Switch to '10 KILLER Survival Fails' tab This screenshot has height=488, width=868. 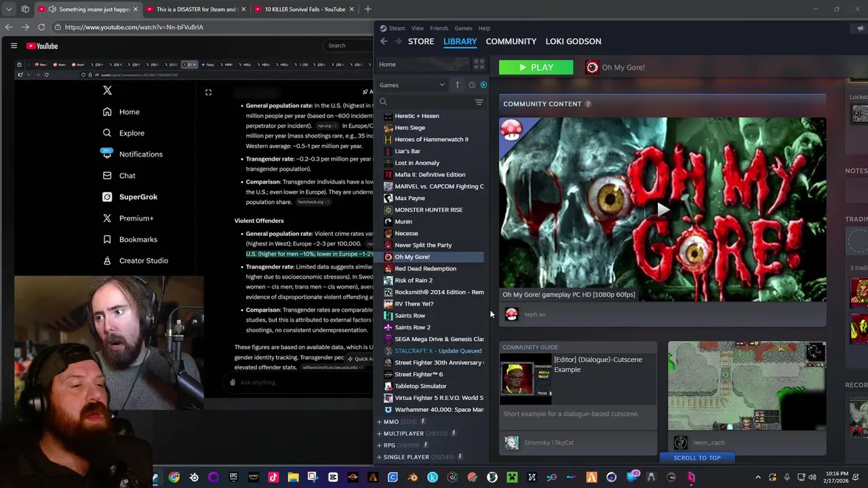[304, 9]
